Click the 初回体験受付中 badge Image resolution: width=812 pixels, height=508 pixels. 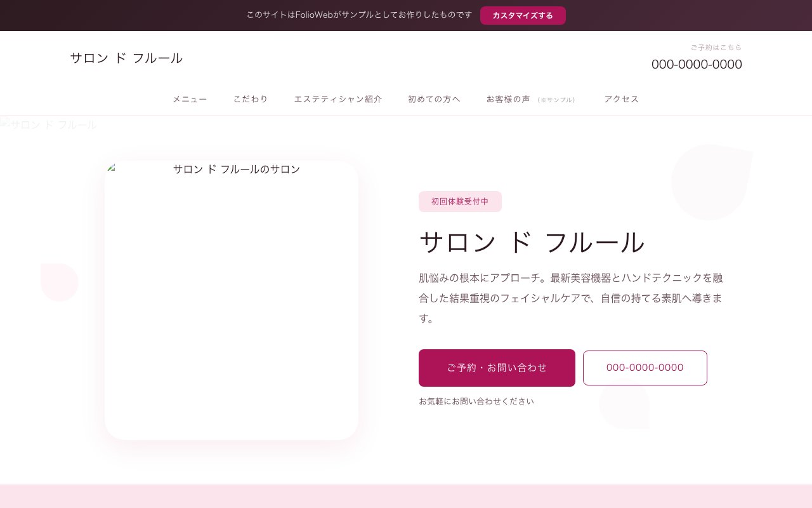coord(460,201)
